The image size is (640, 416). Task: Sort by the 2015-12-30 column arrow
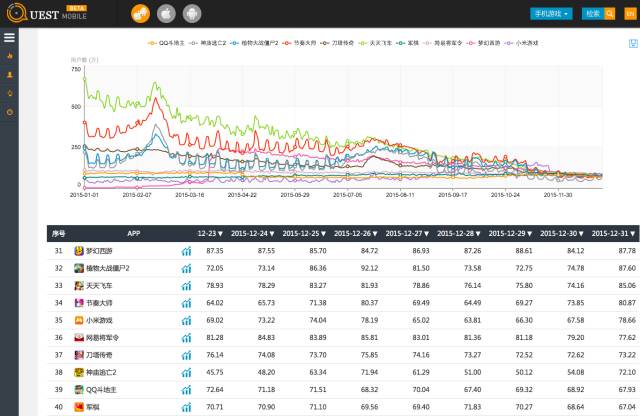point(581,234)
